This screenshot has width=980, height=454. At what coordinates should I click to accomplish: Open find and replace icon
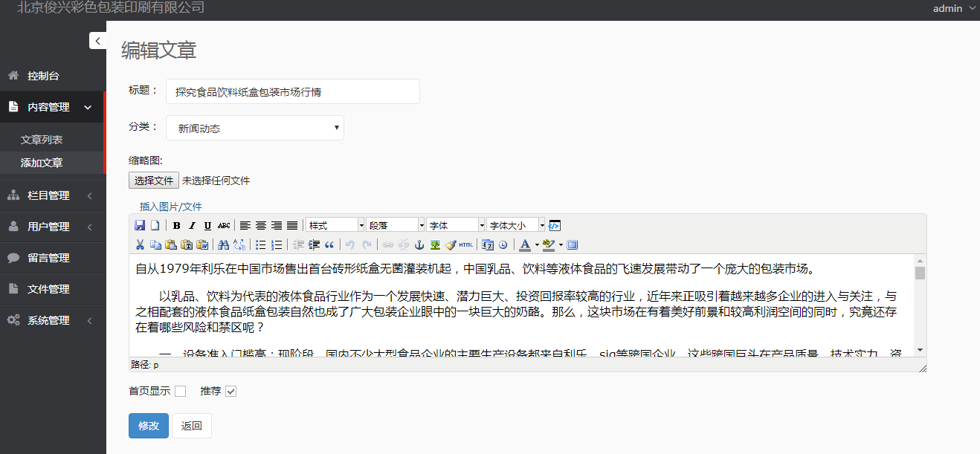(239, 244)
